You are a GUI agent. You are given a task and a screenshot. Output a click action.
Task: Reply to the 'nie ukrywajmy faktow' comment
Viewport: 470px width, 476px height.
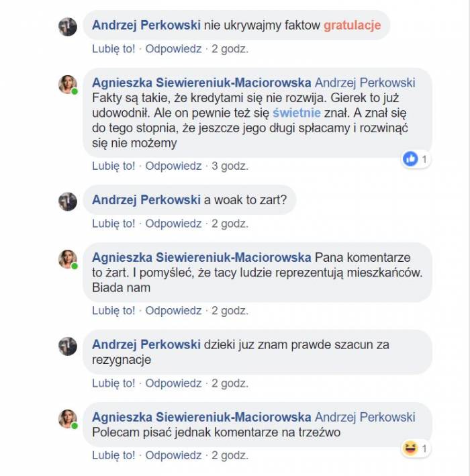(173, 49)
